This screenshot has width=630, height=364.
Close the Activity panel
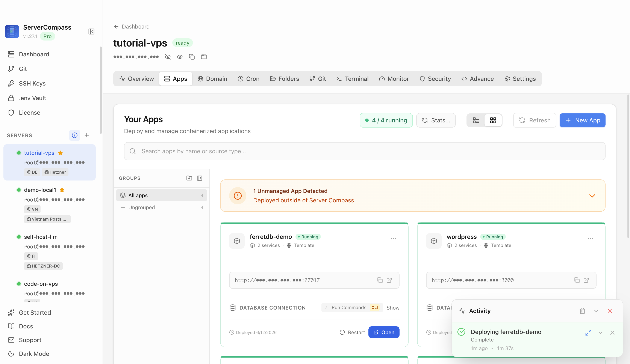tap(610, 311)
